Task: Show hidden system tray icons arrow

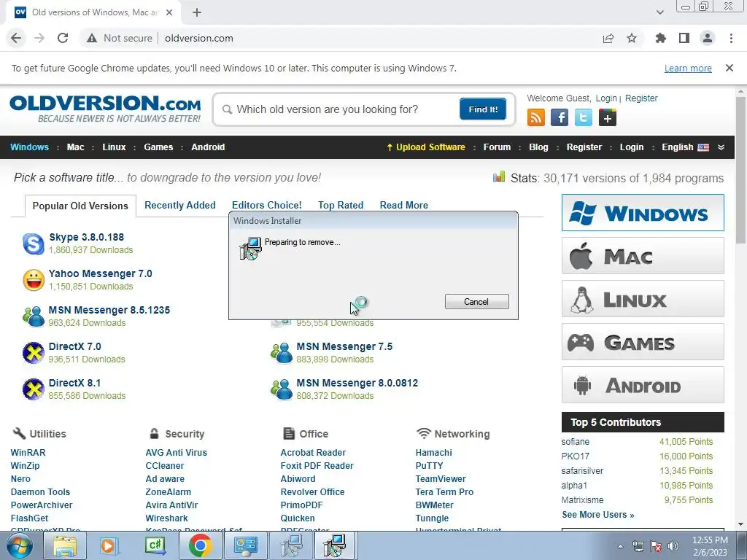Action: (x=620, y=546)
